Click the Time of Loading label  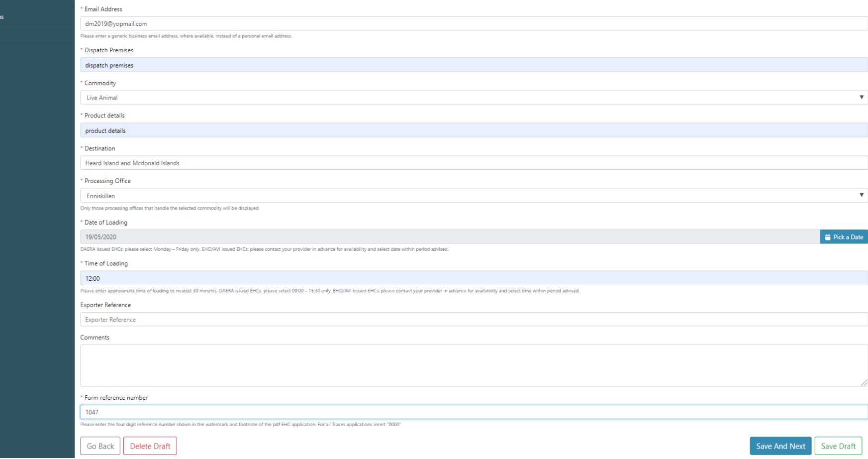pyautogui.click(x=106, y=263)
